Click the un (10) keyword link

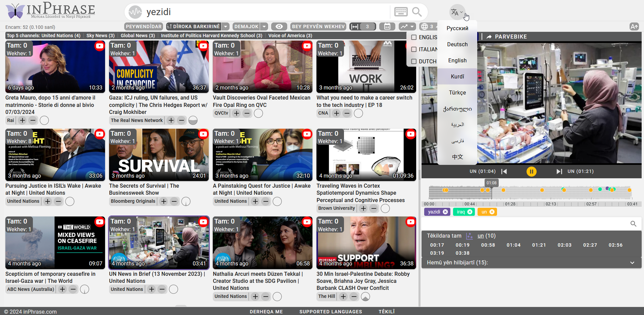tap(486, 236)
